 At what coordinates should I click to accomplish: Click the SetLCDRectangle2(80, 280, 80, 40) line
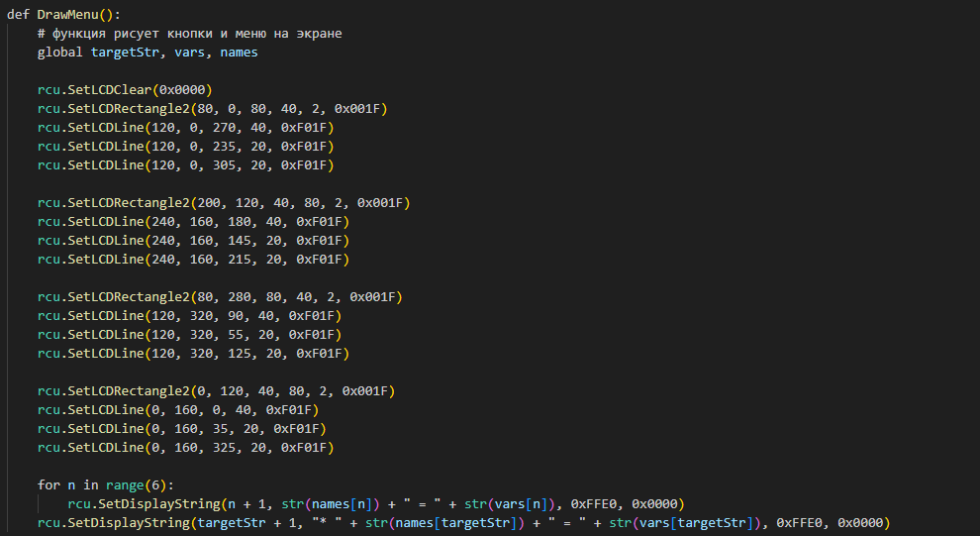click(x=220, y=297)
